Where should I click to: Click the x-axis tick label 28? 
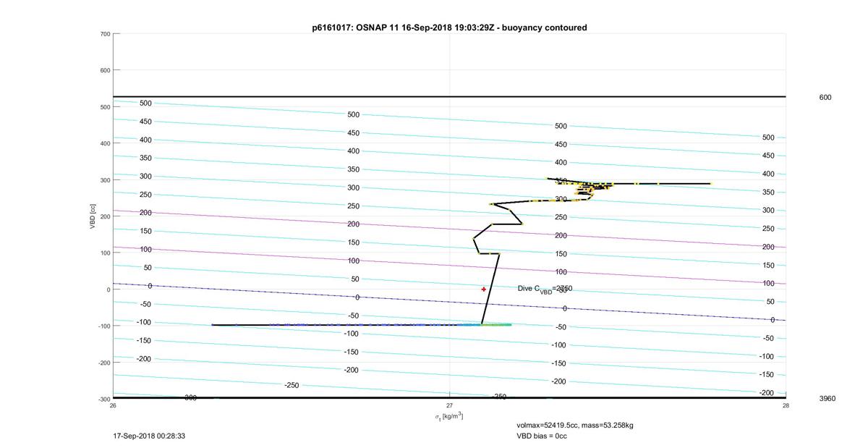786,405
